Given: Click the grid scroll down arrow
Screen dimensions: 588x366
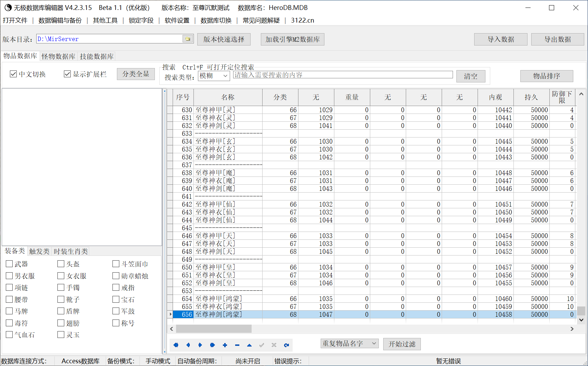Looking at the screenshot, I should (581, 320).
